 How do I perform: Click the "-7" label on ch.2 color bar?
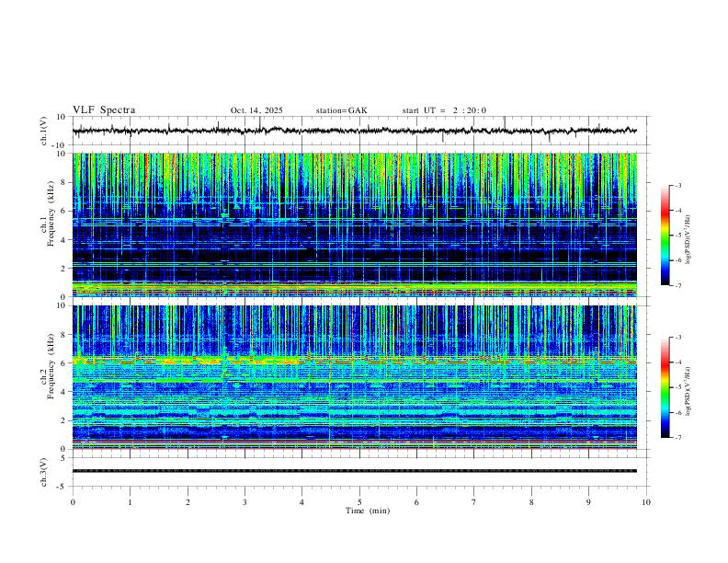pyautogui.click(x=678, y=438)
